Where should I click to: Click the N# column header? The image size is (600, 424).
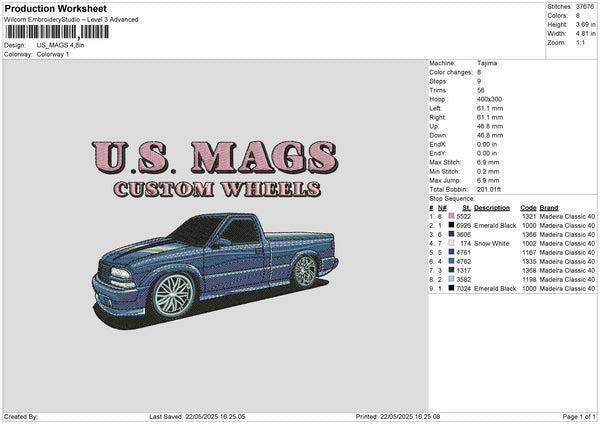pyautogui.click(x=442, y=208)
